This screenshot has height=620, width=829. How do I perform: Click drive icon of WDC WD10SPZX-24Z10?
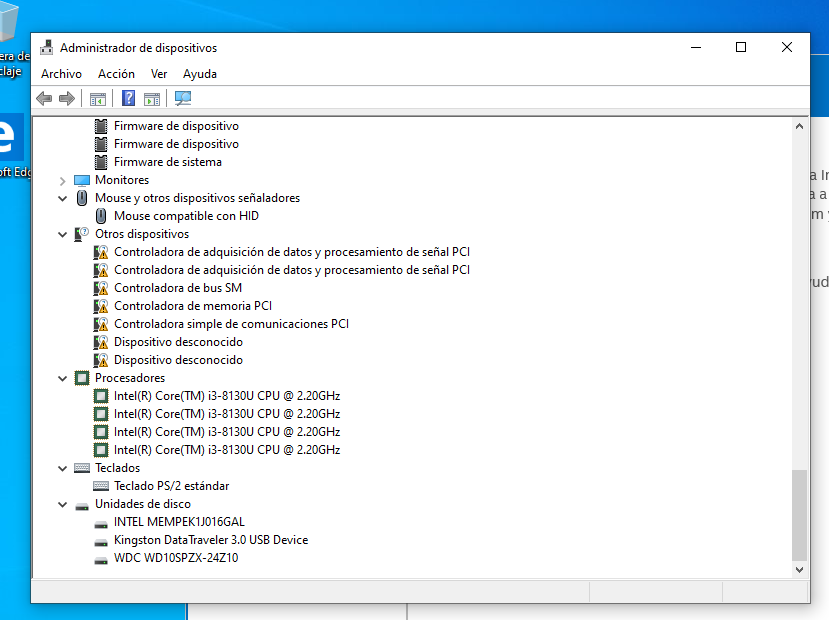tap(101, 560)
